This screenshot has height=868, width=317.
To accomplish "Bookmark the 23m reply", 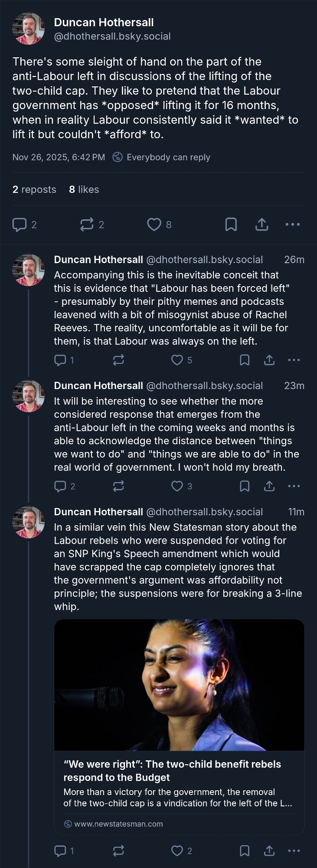I will coord(245,486).
